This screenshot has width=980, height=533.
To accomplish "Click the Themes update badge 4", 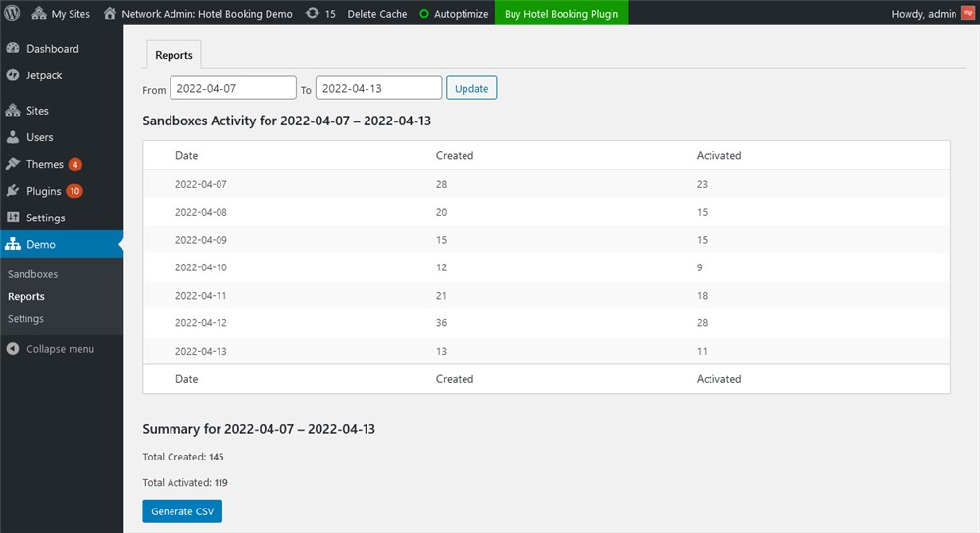I will pos(75,165).
